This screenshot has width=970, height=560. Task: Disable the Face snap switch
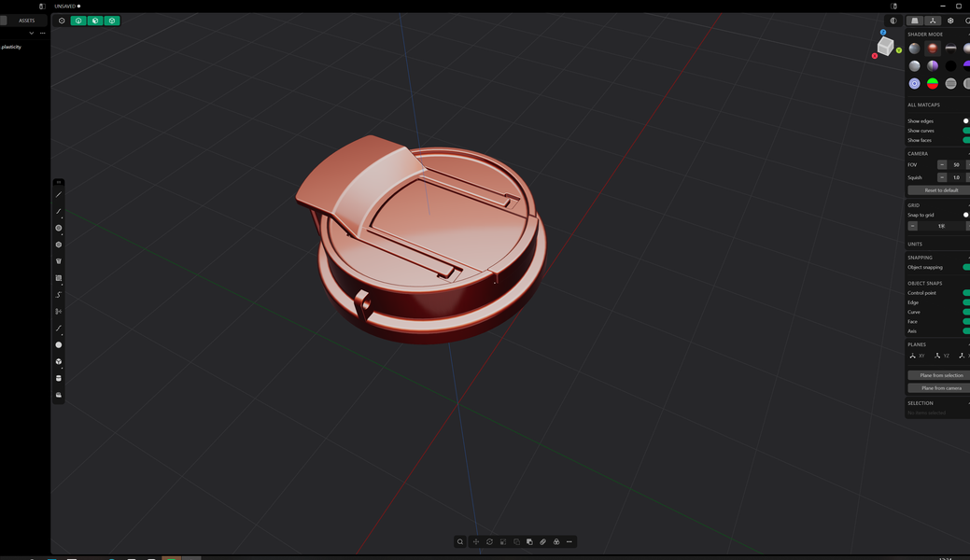coord(966,322)
